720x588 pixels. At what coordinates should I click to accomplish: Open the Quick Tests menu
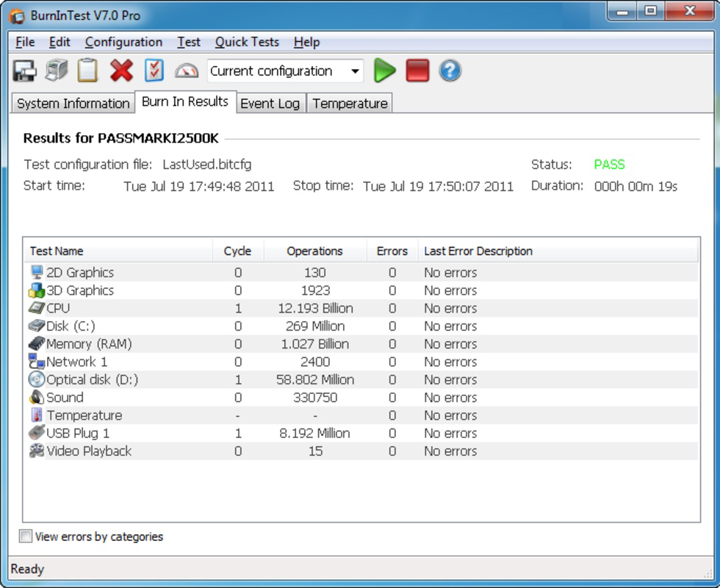(247, 42)
